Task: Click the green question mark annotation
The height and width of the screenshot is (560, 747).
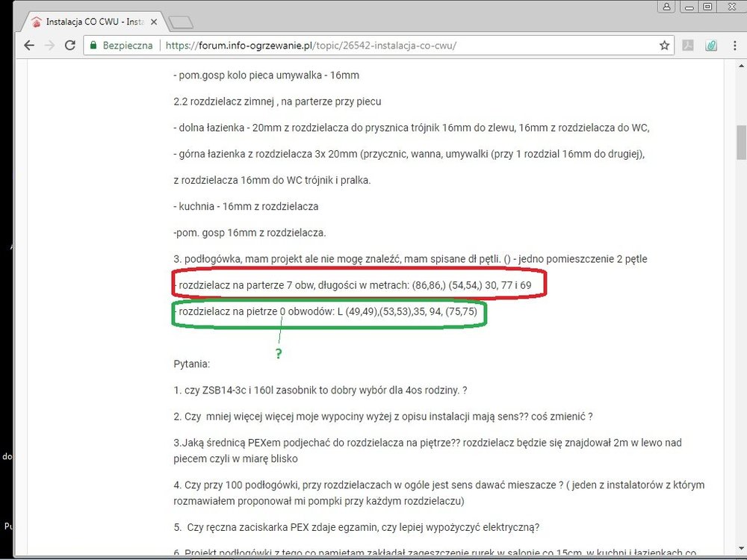Action: click(279, 354)
